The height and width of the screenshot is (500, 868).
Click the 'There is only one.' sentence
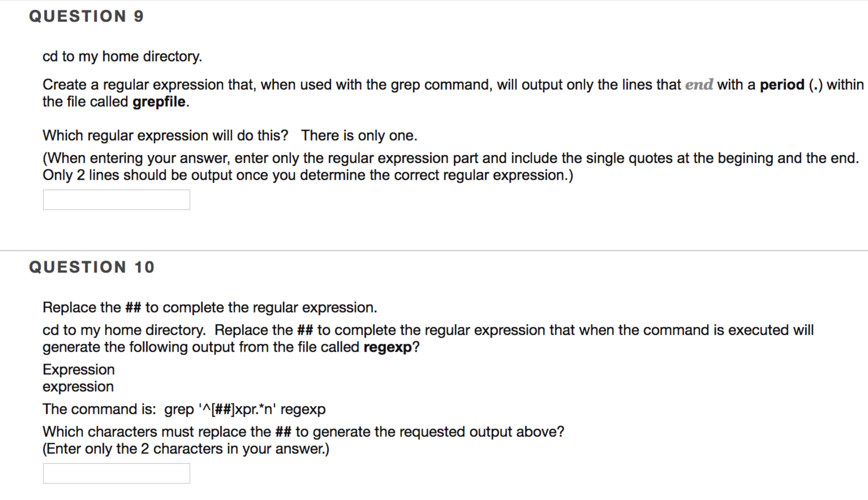[359, 135]
